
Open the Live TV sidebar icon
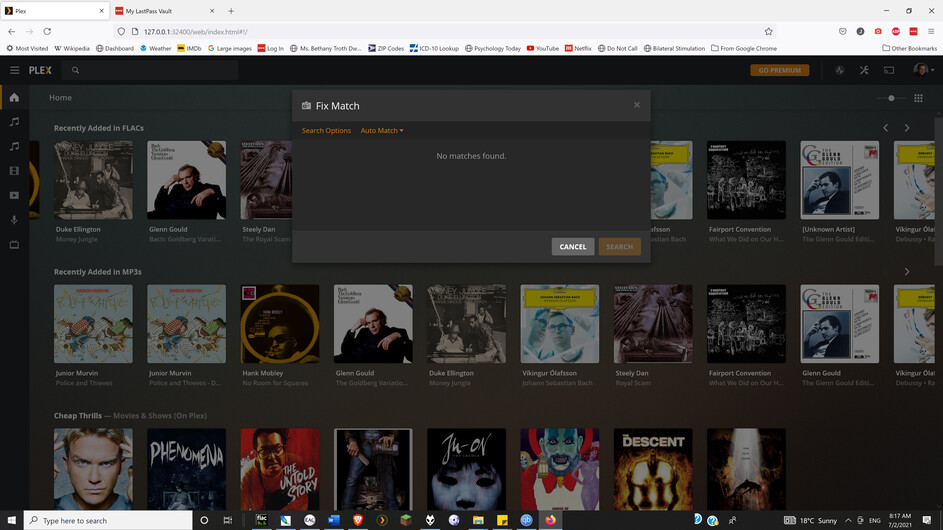[14, 244]
